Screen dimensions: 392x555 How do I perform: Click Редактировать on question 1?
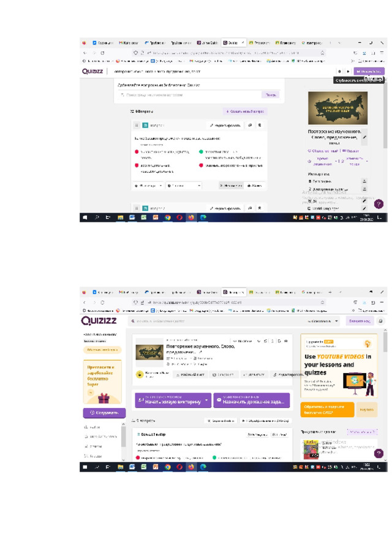point(225,126)
